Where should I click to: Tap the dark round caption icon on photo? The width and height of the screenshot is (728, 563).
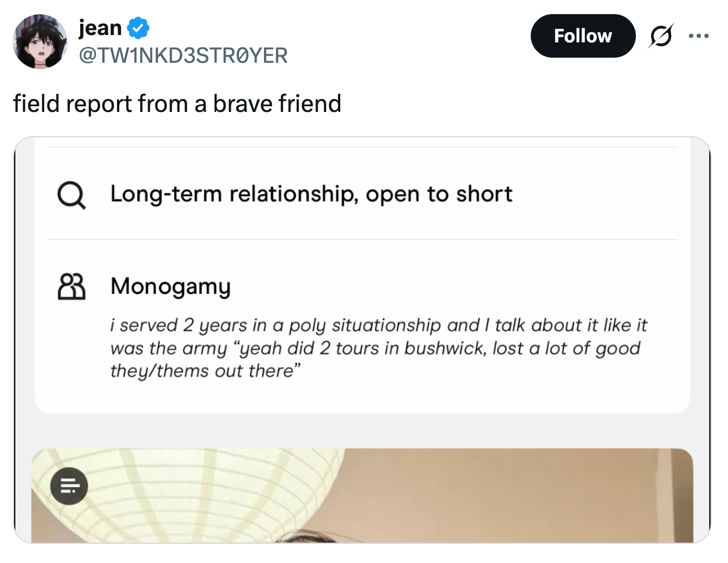69,486
